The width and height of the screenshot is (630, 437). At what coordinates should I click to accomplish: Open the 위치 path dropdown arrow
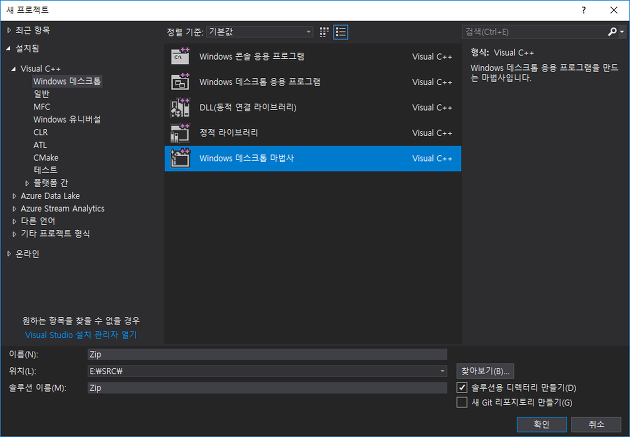[x=442, y=371]
